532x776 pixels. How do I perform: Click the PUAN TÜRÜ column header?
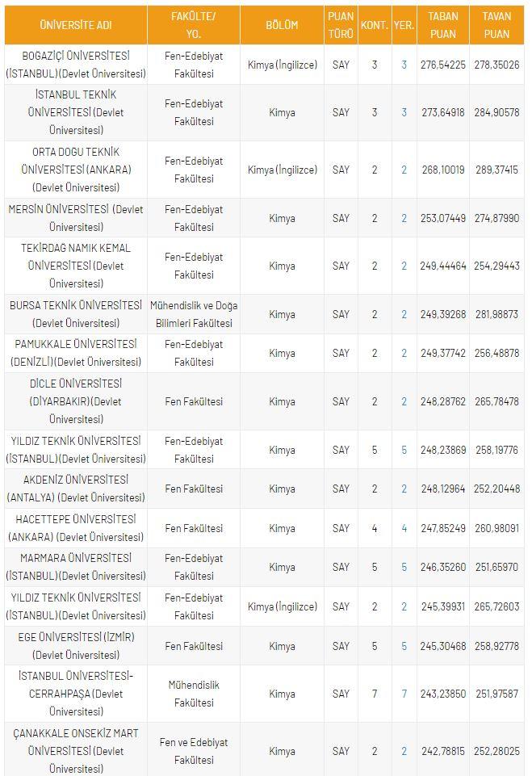341,25
